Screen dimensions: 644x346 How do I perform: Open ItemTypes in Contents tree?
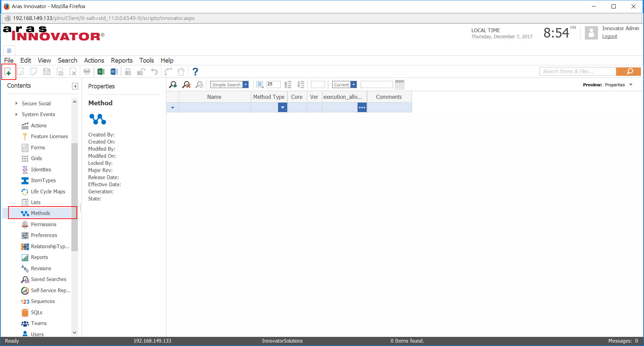pyautogui.click(x=43, y=180)
